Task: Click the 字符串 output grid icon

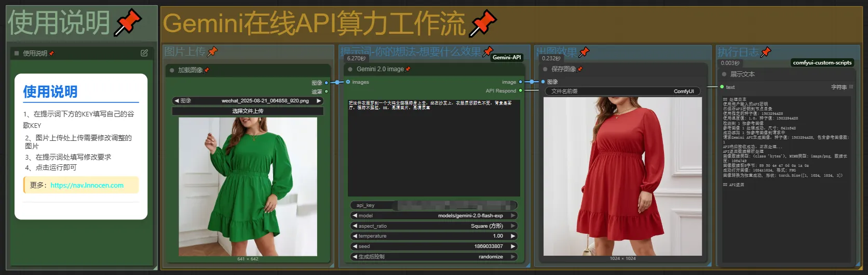Action: [851, 87]
